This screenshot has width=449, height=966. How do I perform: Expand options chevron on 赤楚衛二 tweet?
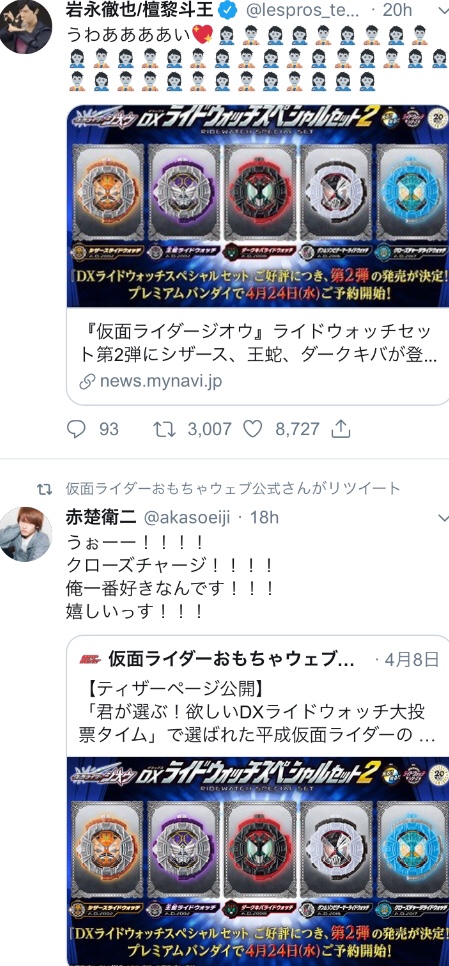(x=442, y=518)
